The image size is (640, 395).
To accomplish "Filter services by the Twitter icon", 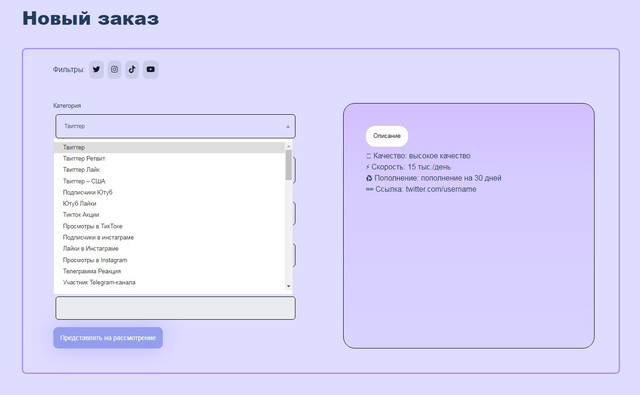I will 96,69.
